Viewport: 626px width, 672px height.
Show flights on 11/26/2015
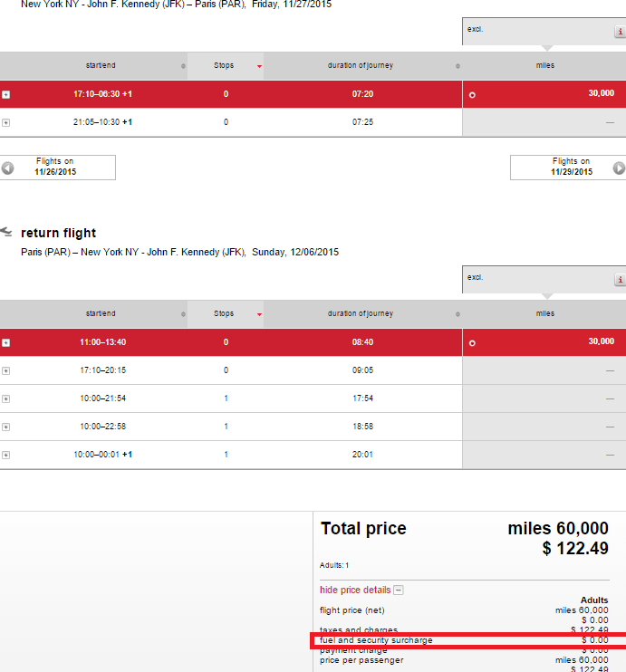(x=58, y=168)
